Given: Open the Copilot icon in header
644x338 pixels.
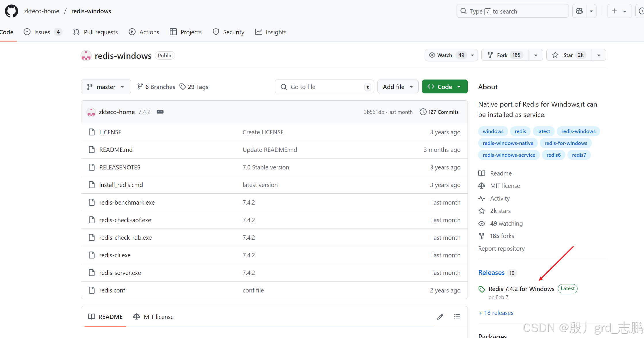Looking at the screenshot, I should point(579,11).
